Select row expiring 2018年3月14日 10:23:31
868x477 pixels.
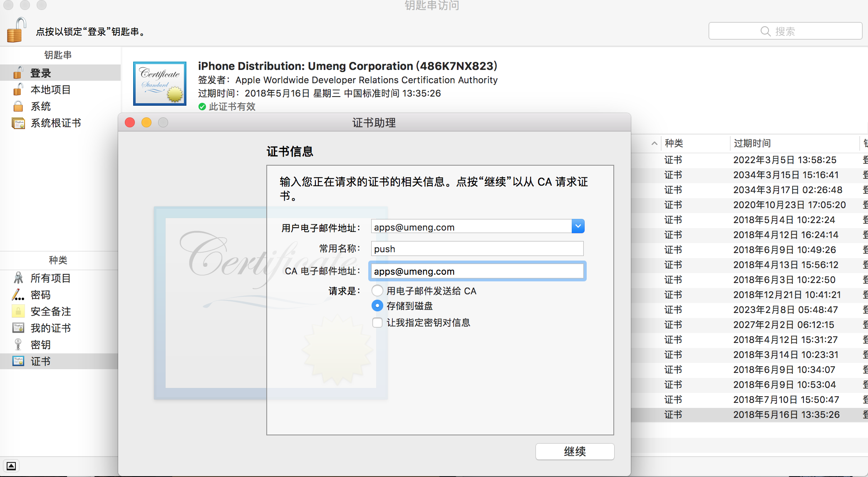[749, 355]
